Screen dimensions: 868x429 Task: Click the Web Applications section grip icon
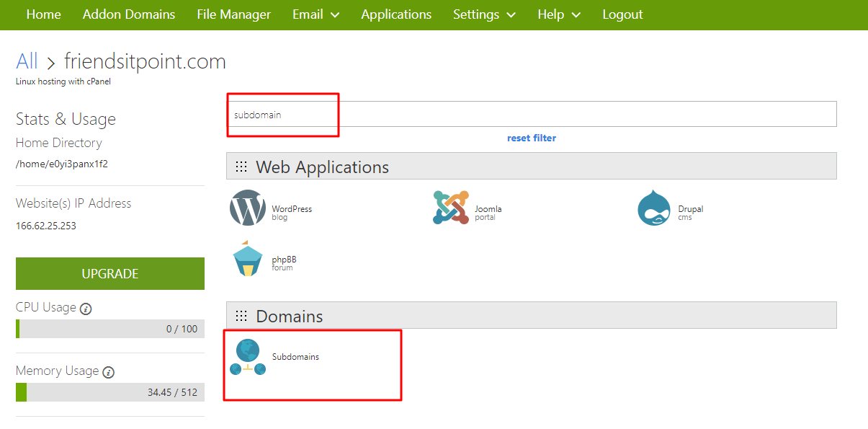click(x=241, y=167)
